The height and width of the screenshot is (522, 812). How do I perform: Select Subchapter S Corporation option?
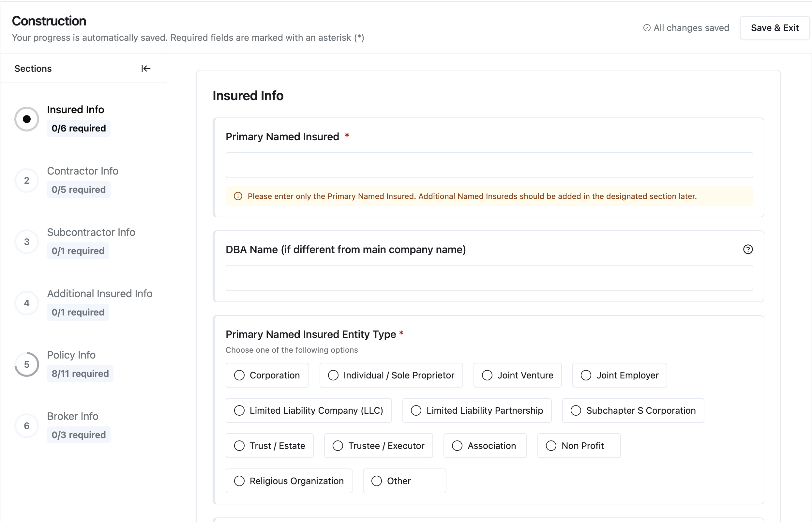633,410
